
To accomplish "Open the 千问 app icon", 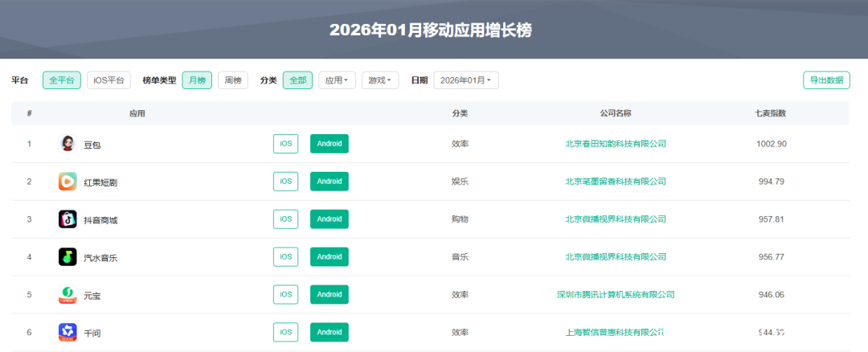I will (x=68, y=332).
